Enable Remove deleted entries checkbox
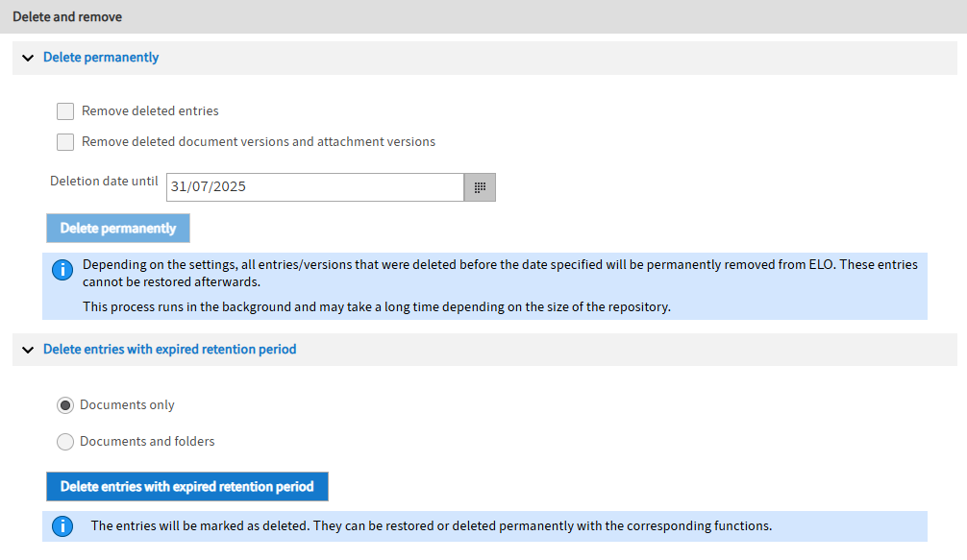The width and height of the screenshot is (967, 560). [x=65, y=111]
